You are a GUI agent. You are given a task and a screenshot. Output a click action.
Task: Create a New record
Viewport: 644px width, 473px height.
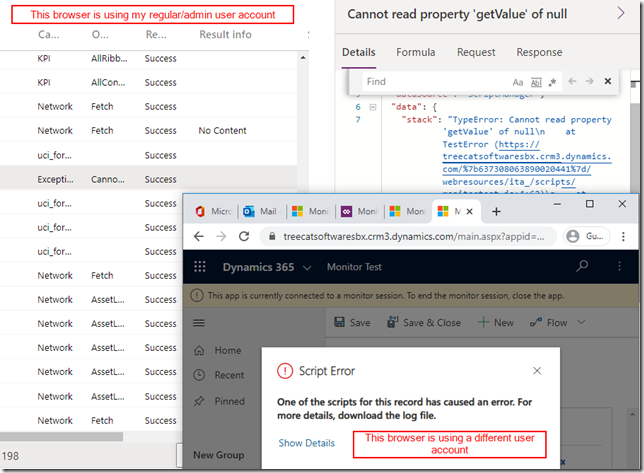pos(496,323)
